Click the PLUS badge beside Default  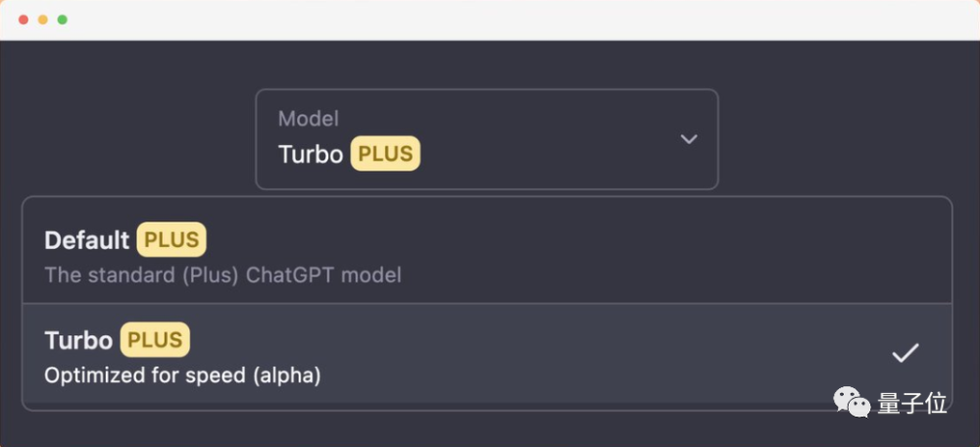171,240
